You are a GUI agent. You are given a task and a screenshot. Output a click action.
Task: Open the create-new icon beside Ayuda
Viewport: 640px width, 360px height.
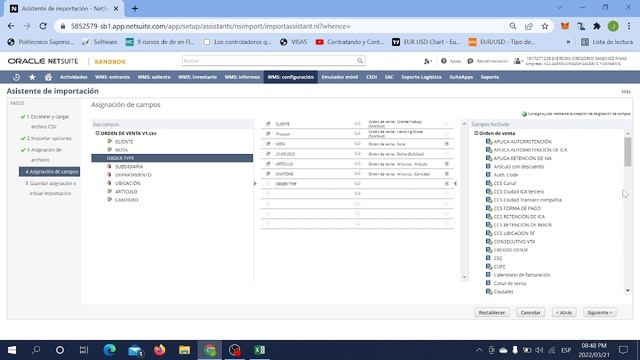(427, 61)
